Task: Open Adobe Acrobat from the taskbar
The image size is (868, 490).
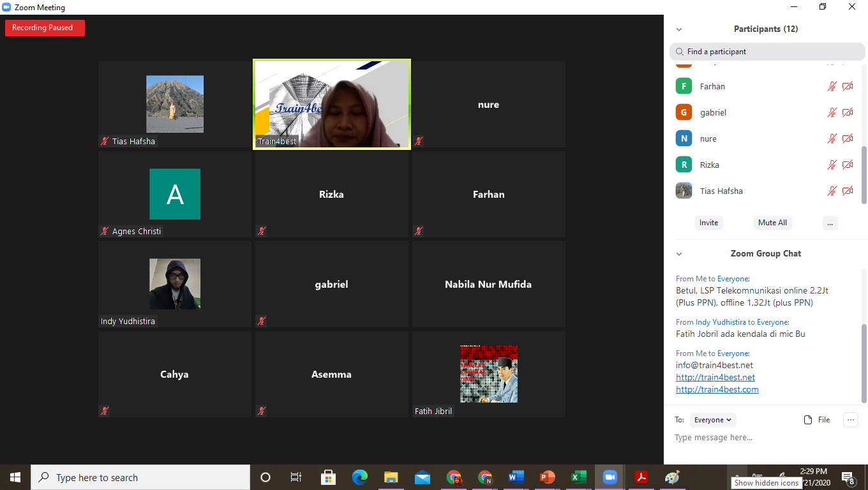Action: 641,477
